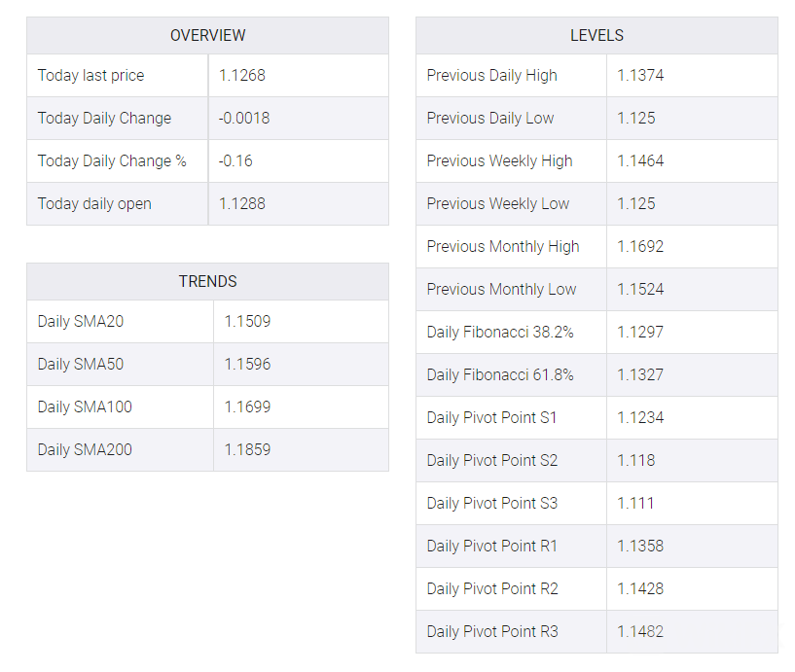Image resolution: width=795 pixels, height=672 pixels.
Task: Click the Daily Pivot Point S1 label
Action: [x=491, y=417]
